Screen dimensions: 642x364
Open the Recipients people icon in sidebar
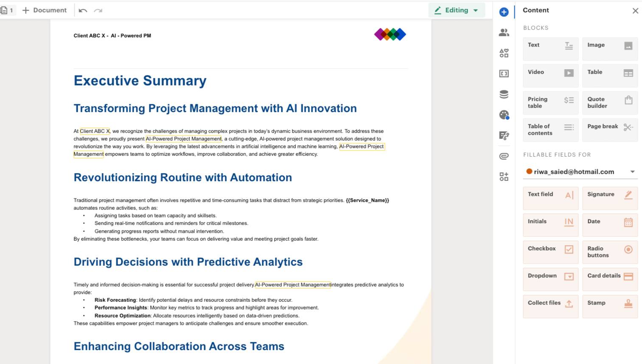click(504, 32)
